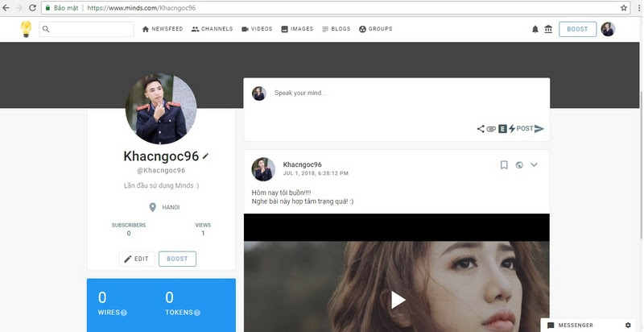The height and width of the screenshot is (332, 644).
Task: Open the Khacngoc96 post author link
Action: (x=303, y=164)
